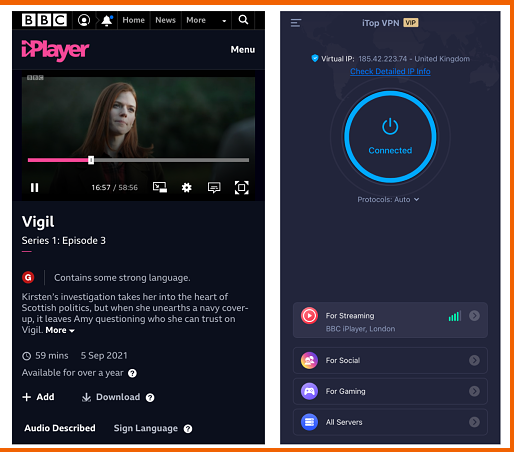514x452 pixels.
Task: Click the BBC search magnifier icon
Action: coord(243,20)
